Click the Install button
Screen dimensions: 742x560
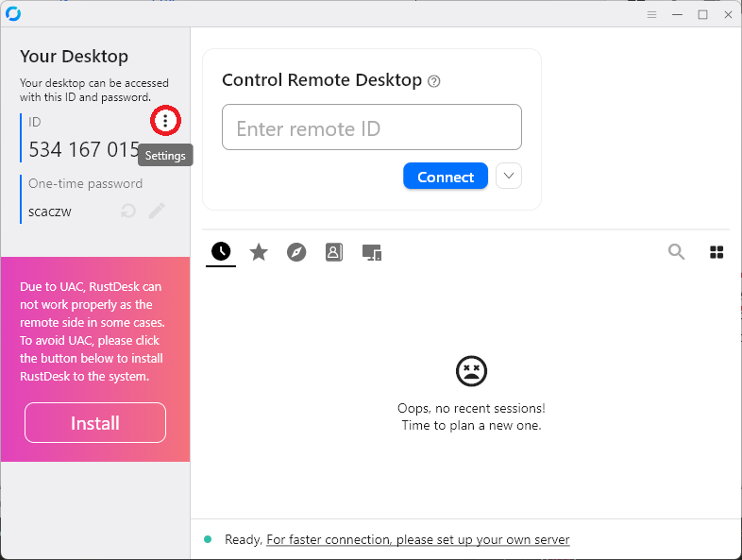click(95, 423)
